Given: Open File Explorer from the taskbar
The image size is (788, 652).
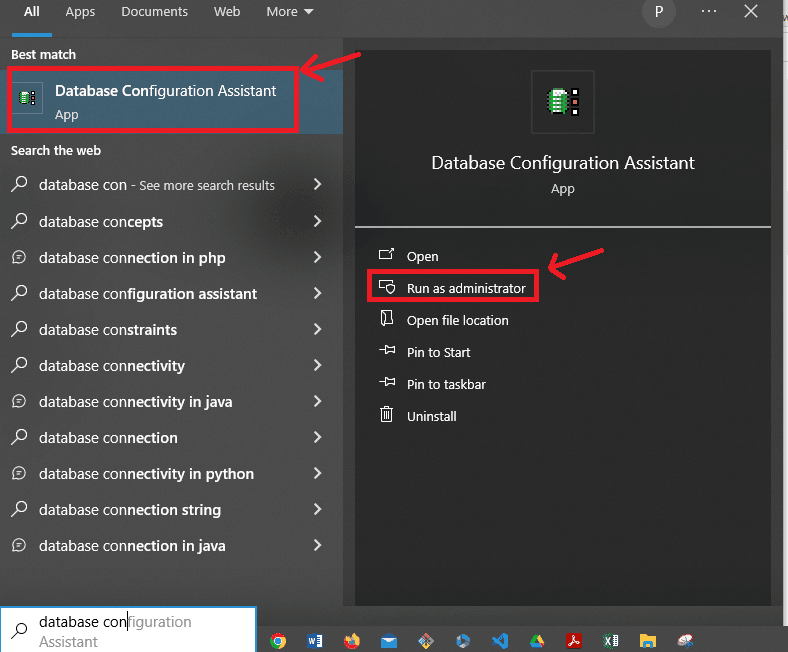Looking at the screenshot, I should click(647, 641).
